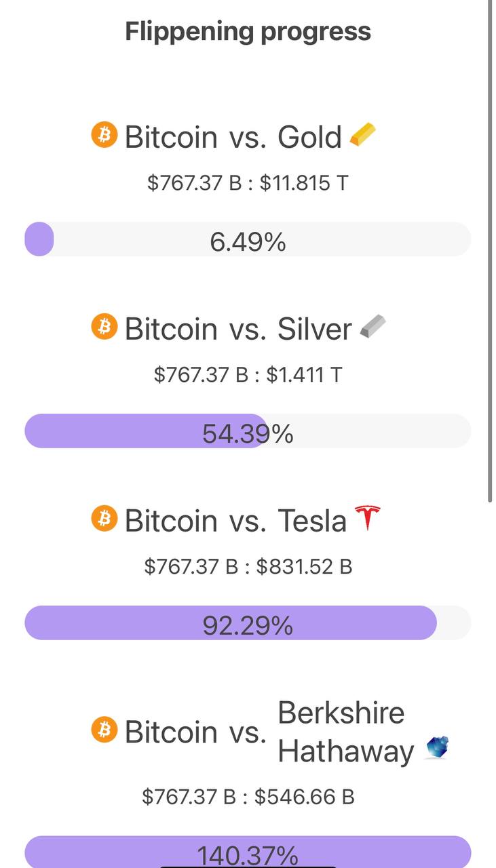
Task: Click the 6.49% Gold progress bar
Action: 248,240
